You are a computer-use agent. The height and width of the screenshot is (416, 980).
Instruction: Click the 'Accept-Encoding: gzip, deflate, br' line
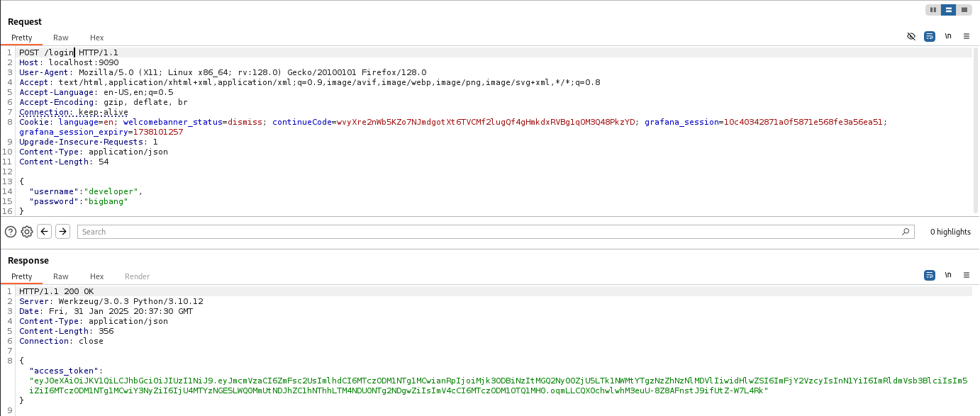(104, 102)
